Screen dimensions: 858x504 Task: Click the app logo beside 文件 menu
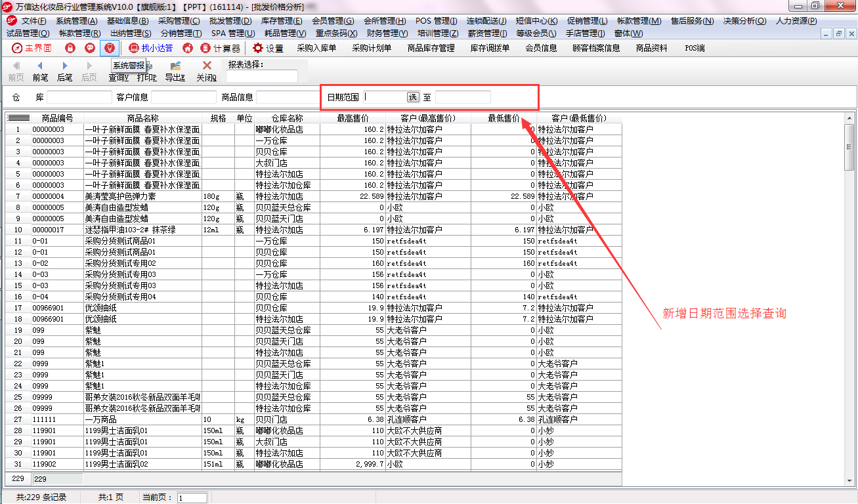(11, 21)
